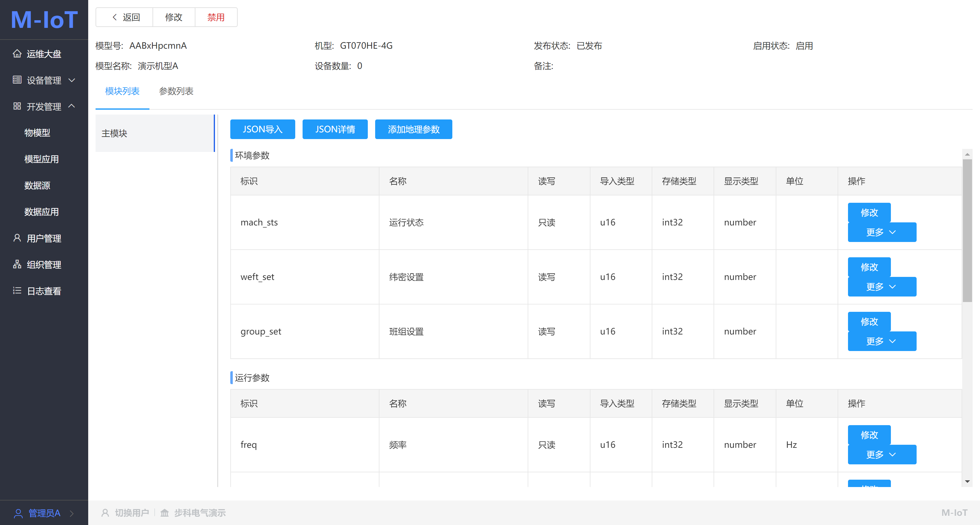Go to 运维大盘 dashboard
Viewport: 980px width, 525px height.
coord(44,54)
